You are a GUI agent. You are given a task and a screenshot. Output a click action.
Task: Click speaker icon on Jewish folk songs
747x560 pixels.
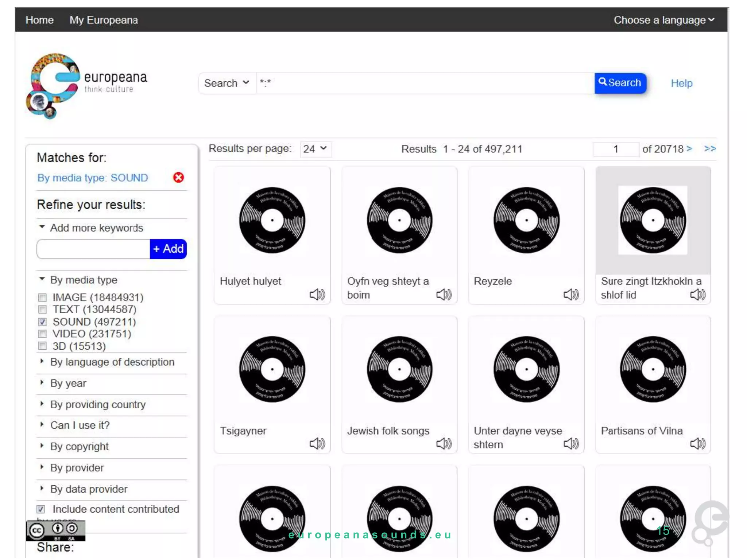(444, 444)
